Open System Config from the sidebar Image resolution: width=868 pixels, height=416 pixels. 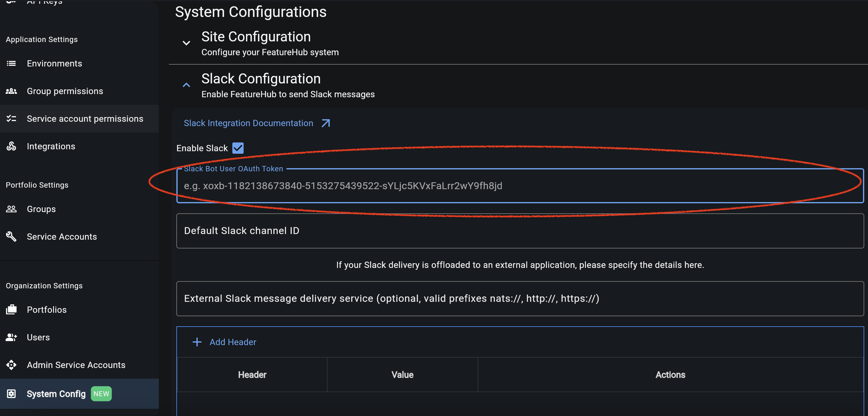click(56, 393)
